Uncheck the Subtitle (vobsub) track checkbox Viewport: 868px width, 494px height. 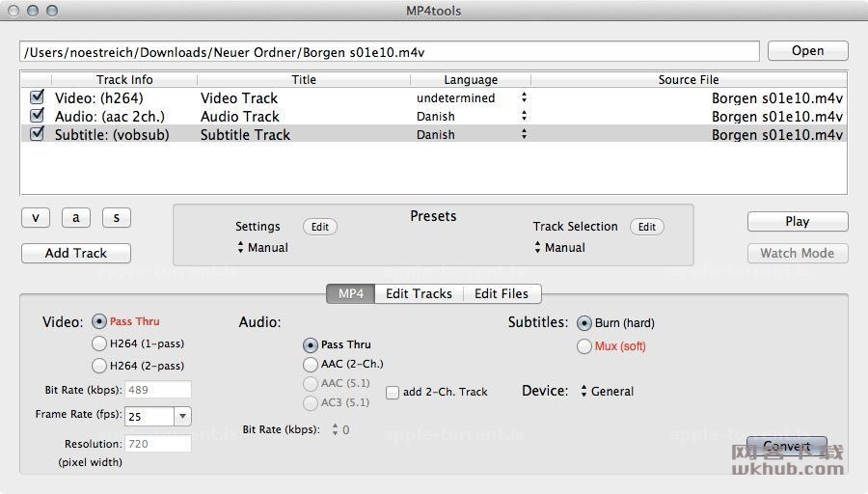(37, 134)
